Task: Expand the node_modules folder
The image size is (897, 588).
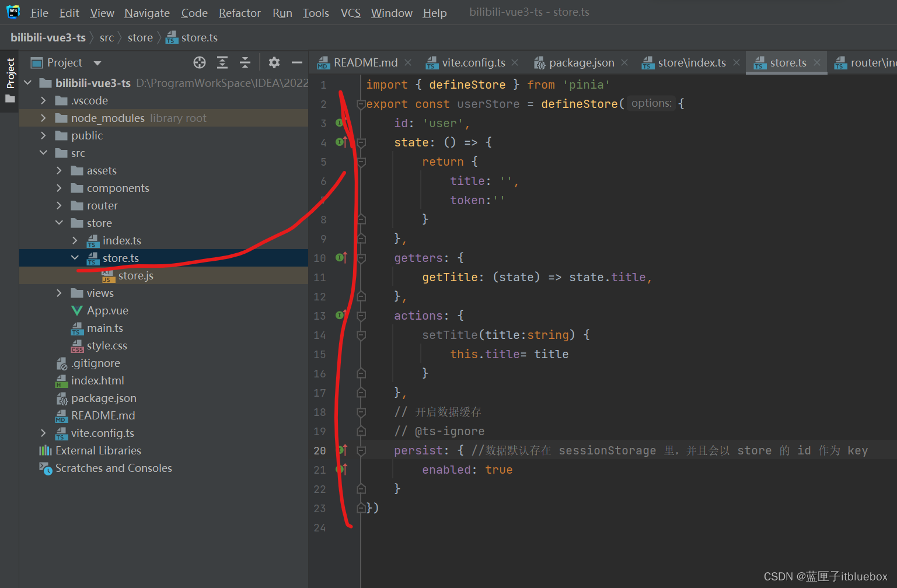Action: (x=43, y=118)
